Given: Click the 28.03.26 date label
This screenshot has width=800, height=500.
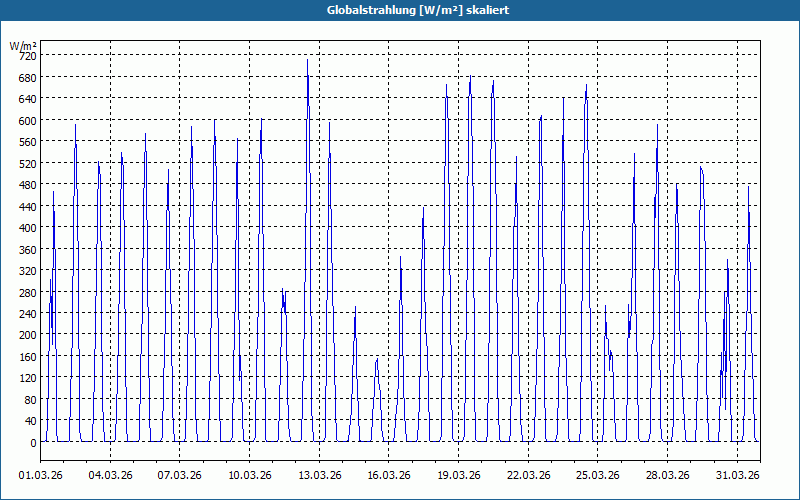Looking at the screenshot, I should point(667,475).
